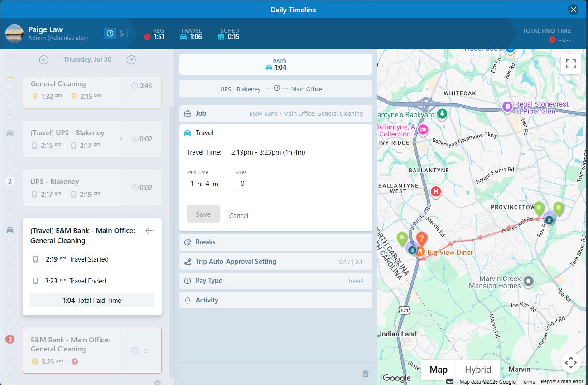Click Paige Law profile avatar
This screenshot has height=385, width=588.
tap(14, 34)
